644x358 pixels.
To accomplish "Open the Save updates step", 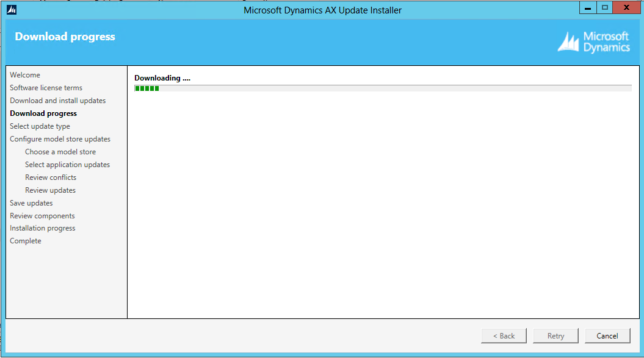I will [31, 202].
